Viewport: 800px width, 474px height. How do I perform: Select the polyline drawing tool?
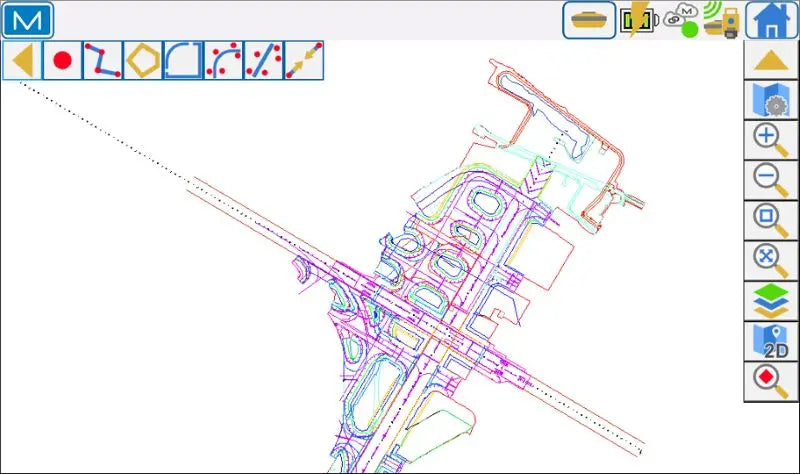103,61
